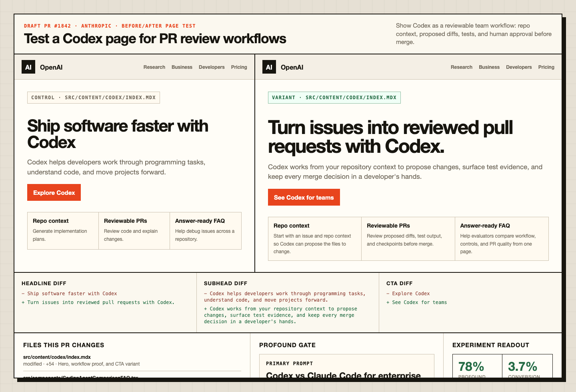576x392 pixels.
Task: Click the SUBHEAD DIFF heading
Action: click(226, 283)
